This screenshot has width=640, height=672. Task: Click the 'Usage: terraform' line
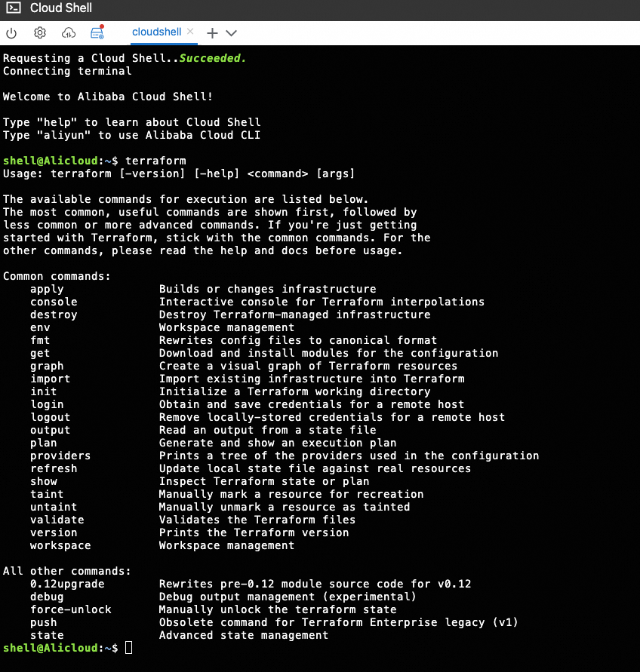tap(179, 173)
